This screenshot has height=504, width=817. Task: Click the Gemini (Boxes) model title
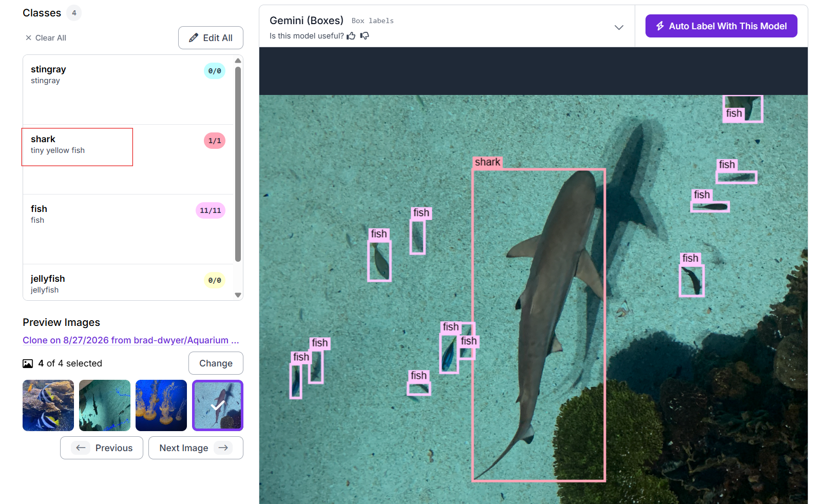click(307, 21)
